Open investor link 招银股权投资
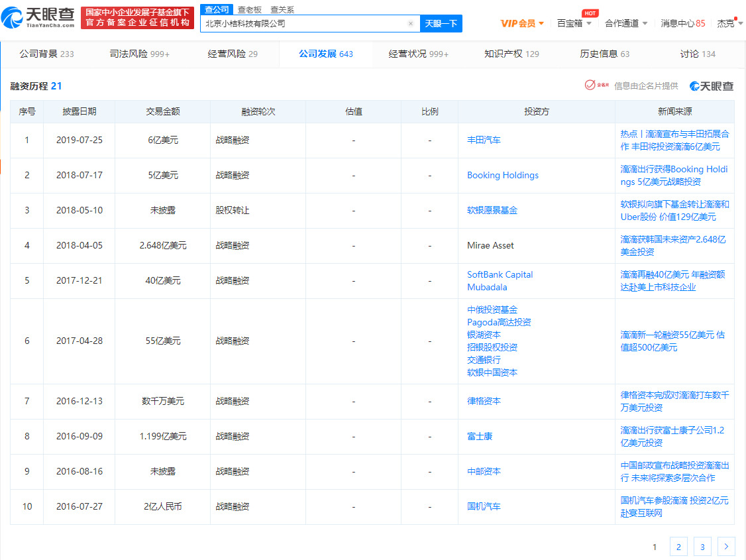The image size is (746, 560). [492, 347]
